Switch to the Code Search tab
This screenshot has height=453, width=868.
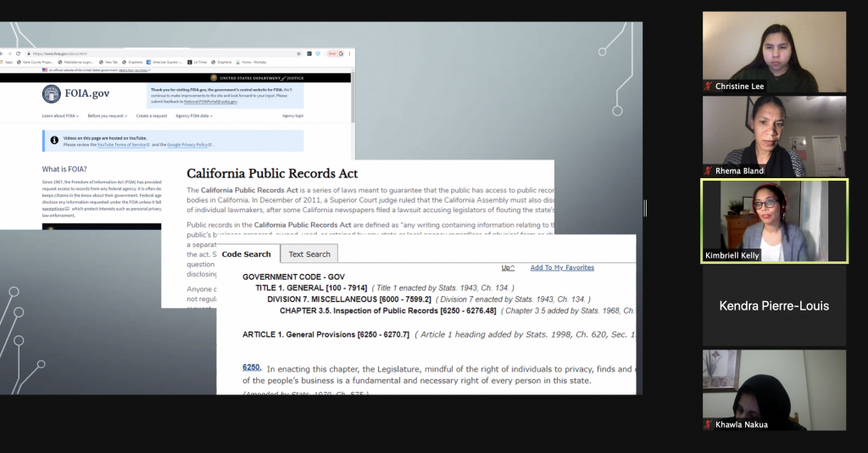click(247, 254)
